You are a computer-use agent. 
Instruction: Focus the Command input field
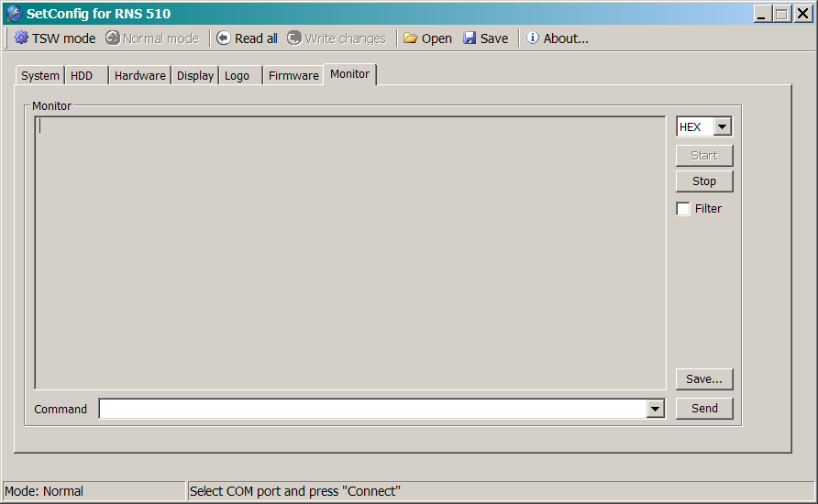(373, 409)
